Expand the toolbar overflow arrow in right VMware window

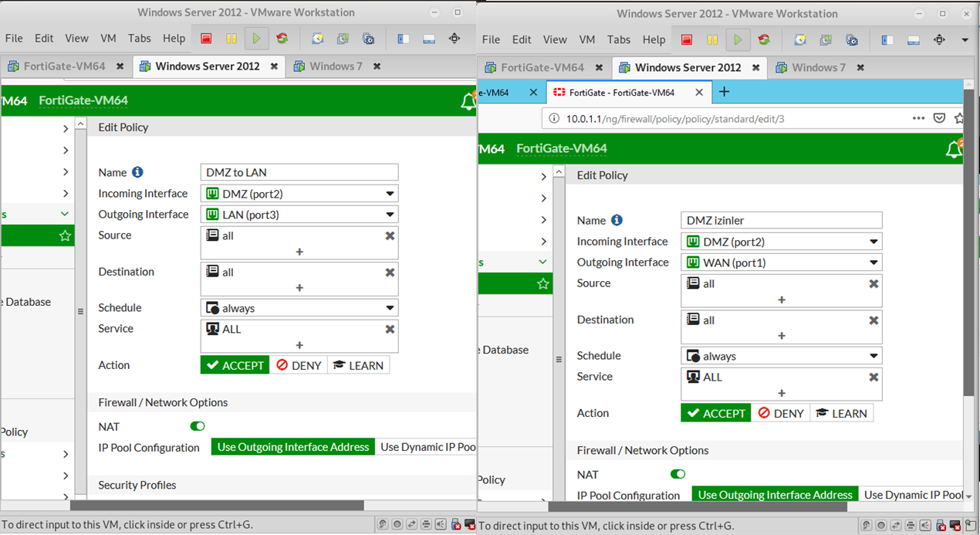click(x=965, y=39)
